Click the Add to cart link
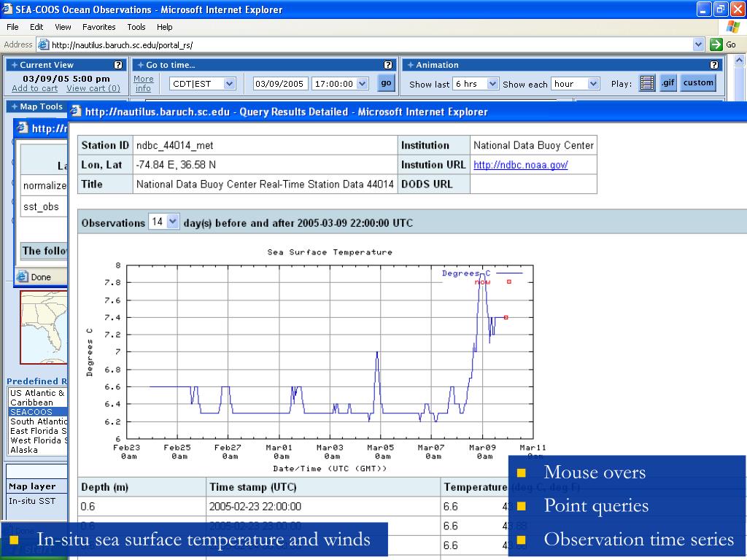 (x=35, y=88)
